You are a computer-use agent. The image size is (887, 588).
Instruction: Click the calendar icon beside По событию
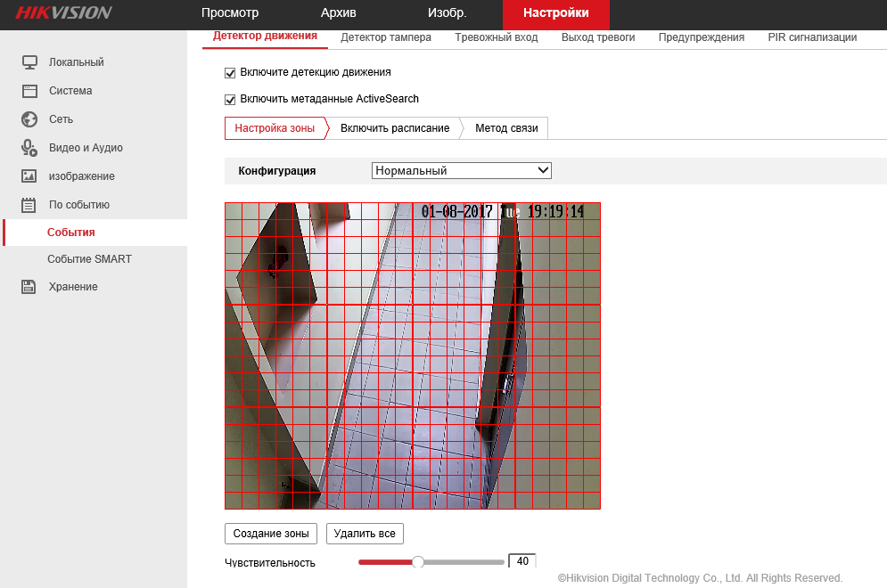(x=29, y=205)
